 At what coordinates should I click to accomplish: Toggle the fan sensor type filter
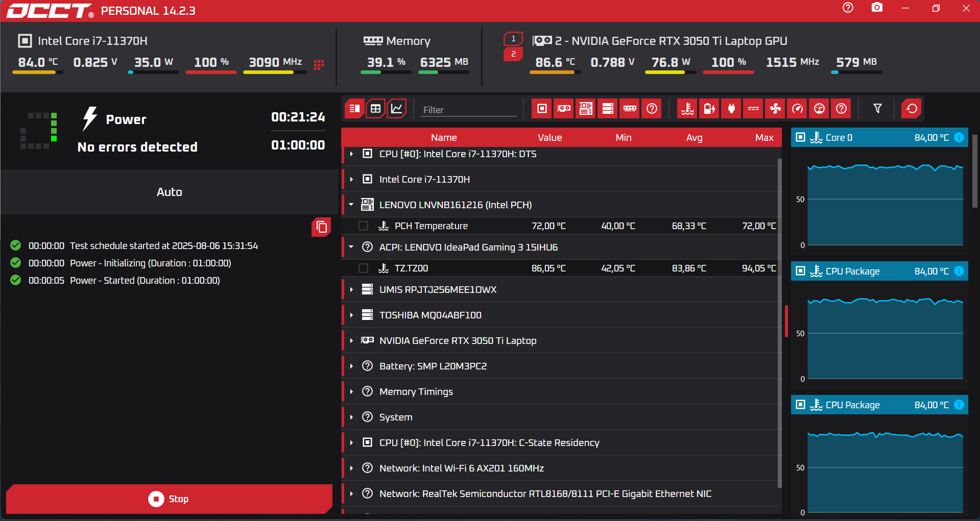pos(775,109)
